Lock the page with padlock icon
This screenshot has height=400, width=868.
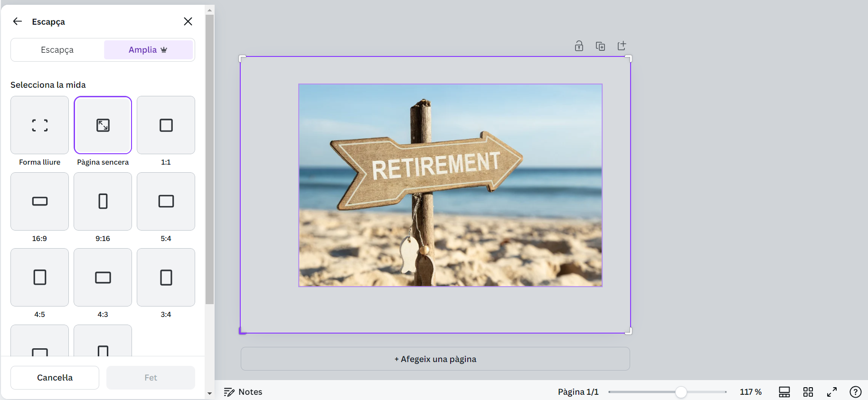coord(579,46)
